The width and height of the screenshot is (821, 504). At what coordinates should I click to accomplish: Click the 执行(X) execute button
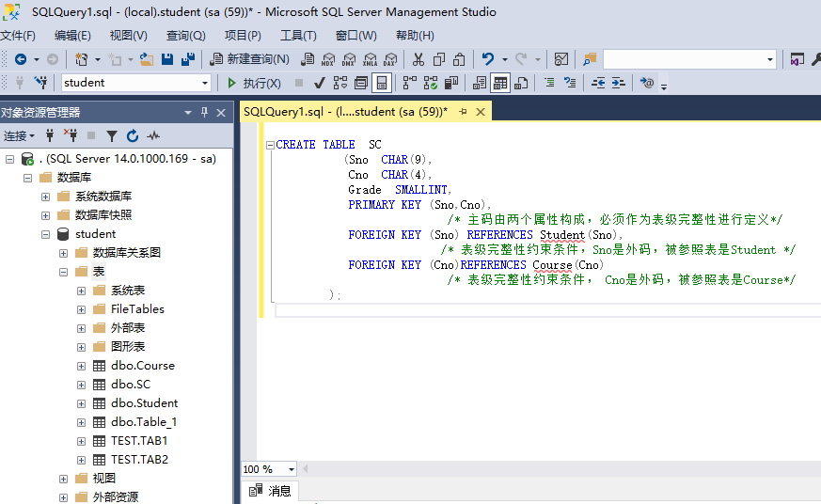[x=254, y=83]
